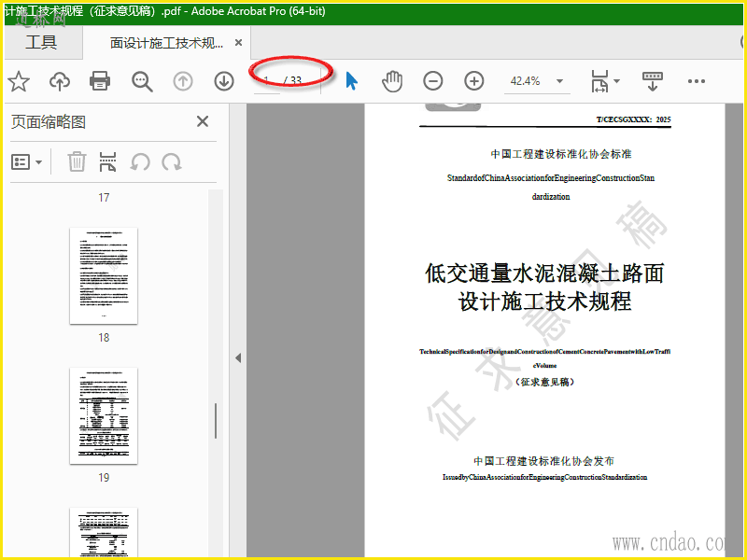747x560 pixels.
Task: Click the thumbnail panel scrollbar handle
Action: [x=216, y=421]
